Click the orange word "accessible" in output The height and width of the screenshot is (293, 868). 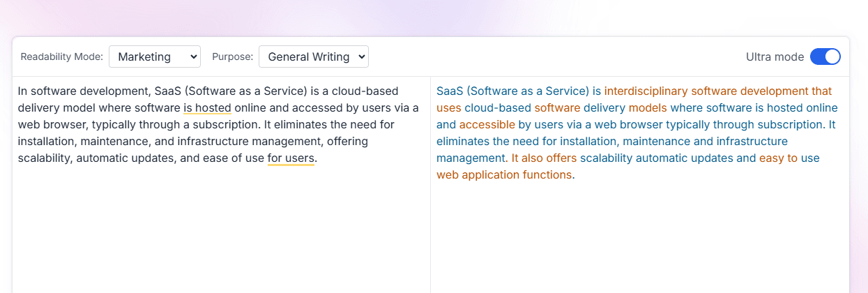coord(487,124)
